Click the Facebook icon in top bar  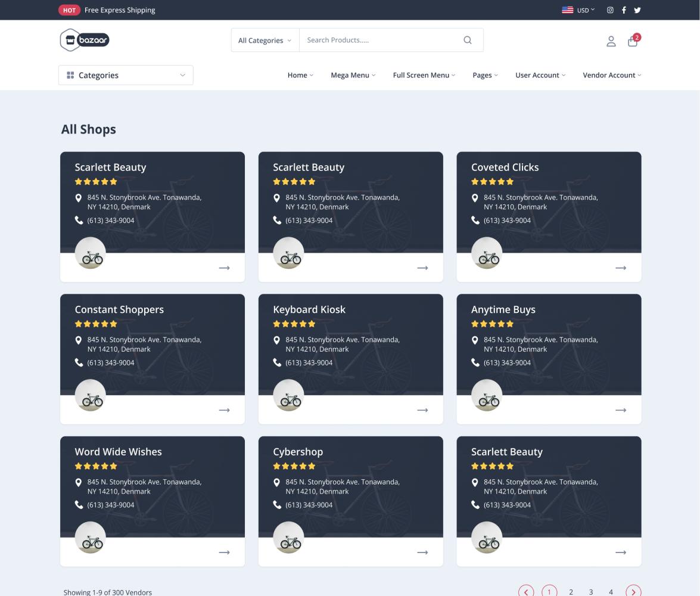[624, 10]
